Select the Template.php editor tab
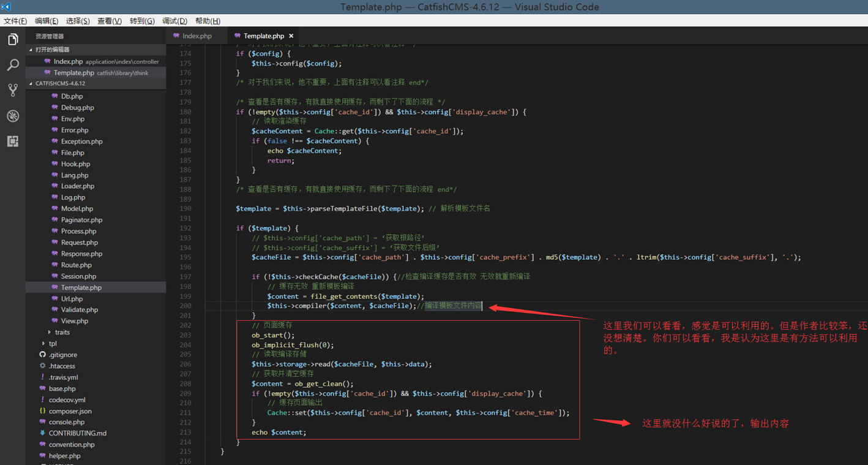Screen dimensions: 868x465 pyautogui.click(x=264, y=36)
